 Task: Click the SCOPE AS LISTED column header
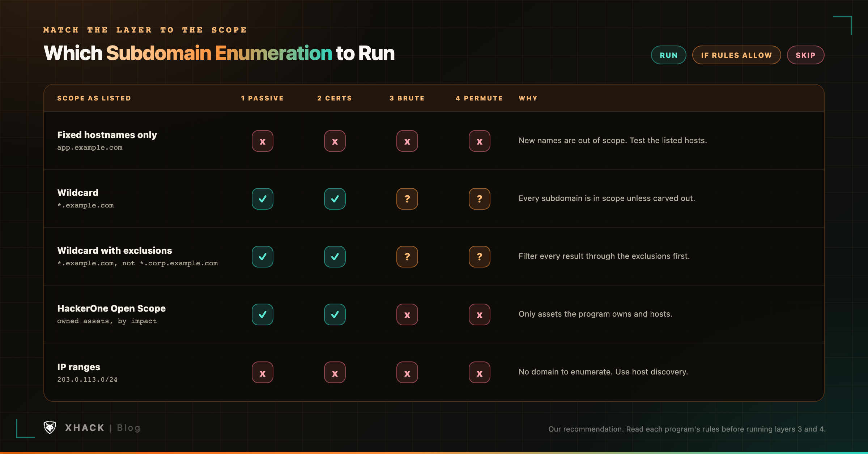point(94,98)
